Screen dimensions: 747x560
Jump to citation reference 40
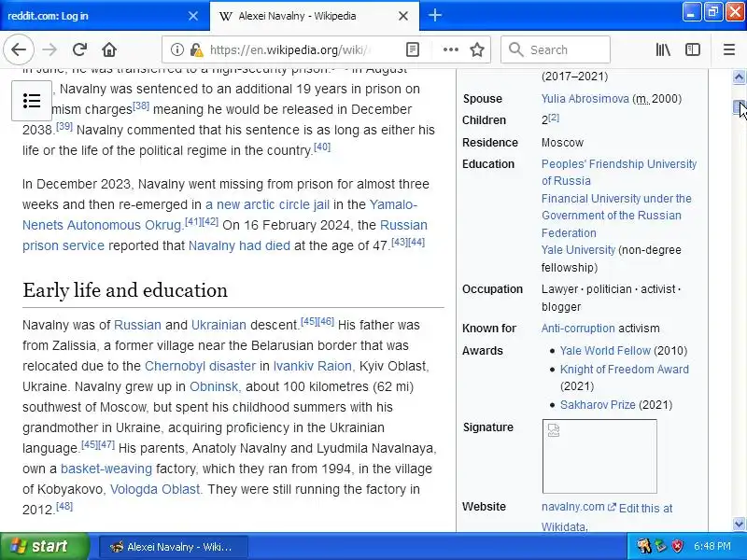[x=322, y=147]
